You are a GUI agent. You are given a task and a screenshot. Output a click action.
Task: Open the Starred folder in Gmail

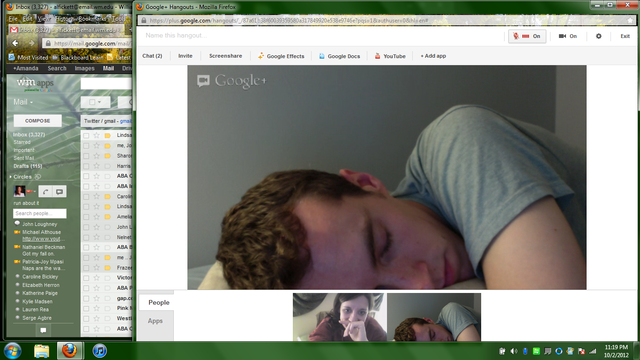tap(22, 142)
